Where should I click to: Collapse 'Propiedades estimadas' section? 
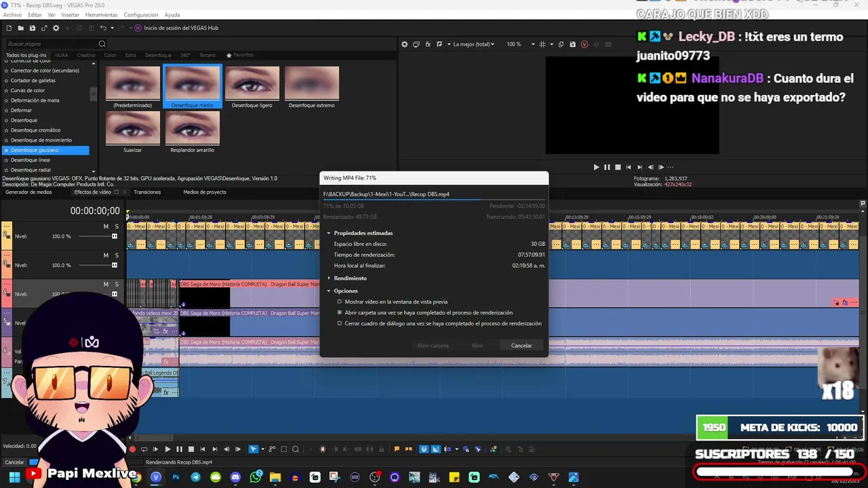329,233
